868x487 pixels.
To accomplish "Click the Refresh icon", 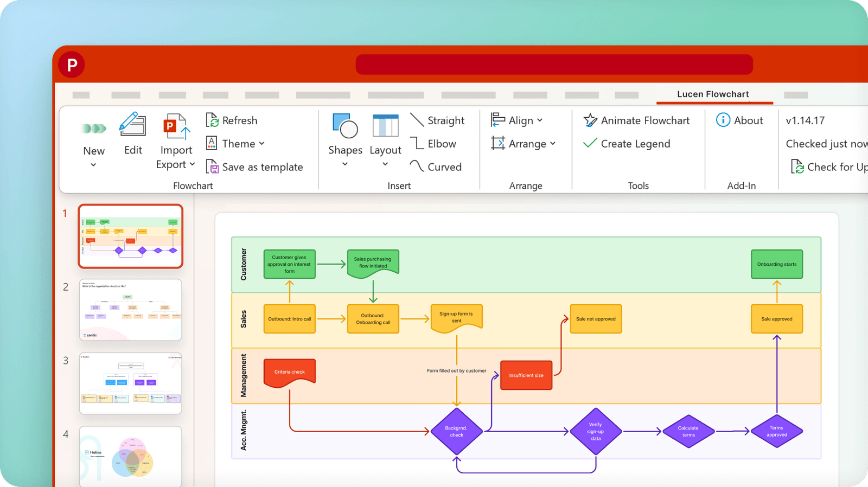I will click(x=212, y=120).
